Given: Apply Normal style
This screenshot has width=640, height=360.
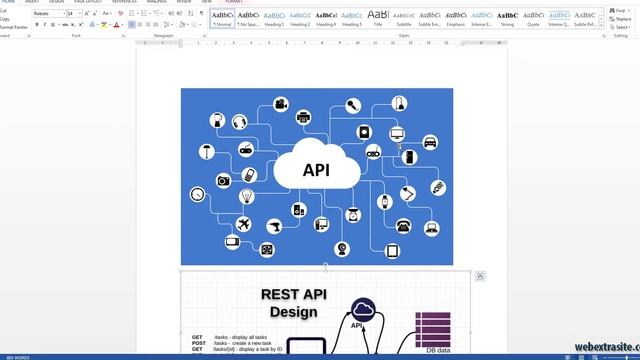Looking at the screenshot, I should click(222, 19).
